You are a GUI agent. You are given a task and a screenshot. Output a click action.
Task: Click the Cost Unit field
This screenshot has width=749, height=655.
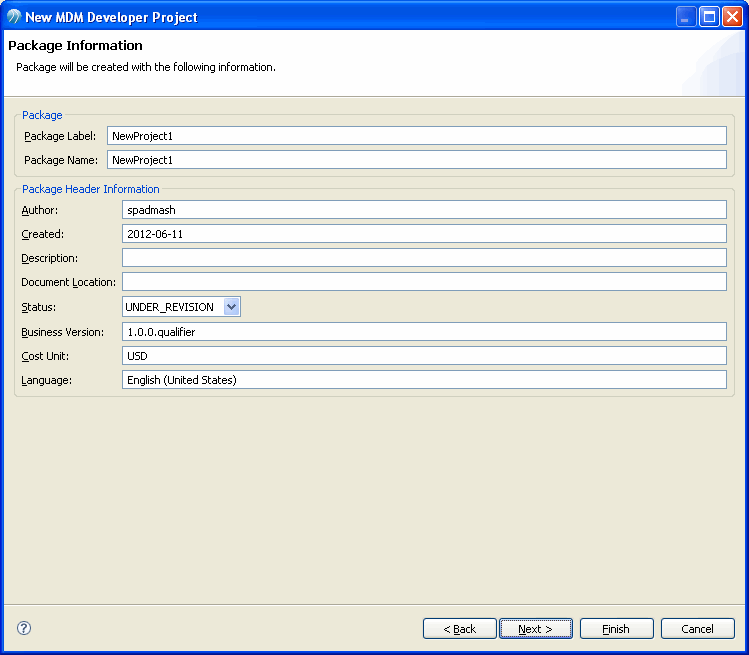click(x=424, y=355)
